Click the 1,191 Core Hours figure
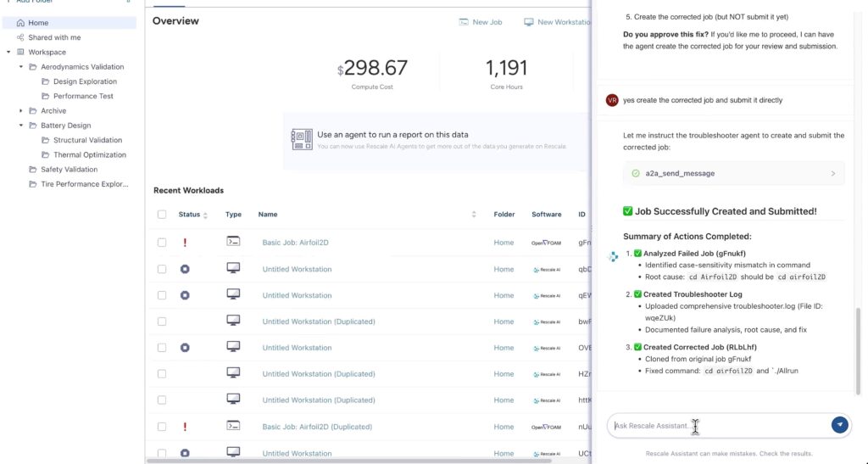 tap(506, 68)
